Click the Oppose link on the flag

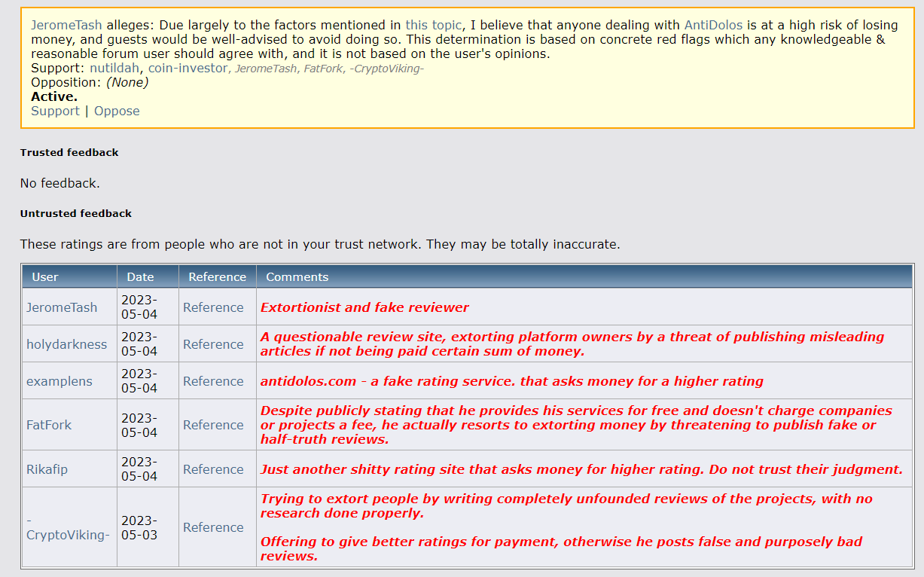(117, 111)
